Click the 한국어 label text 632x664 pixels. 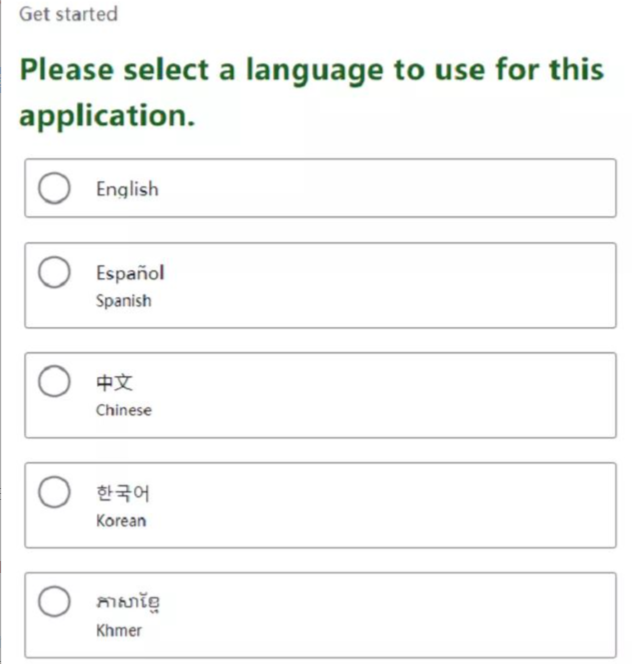[123, 493]
